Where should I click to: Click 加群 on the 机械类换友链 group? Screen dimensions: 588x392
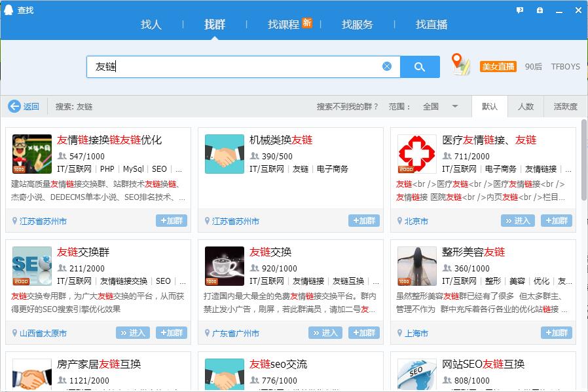(x=363, y=221)
